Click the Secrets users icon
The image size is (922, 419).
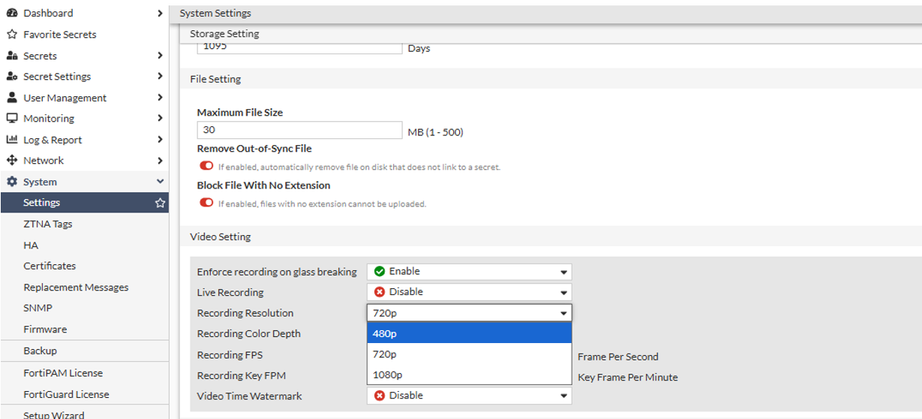pyautogui.click(x=12, y=56)
